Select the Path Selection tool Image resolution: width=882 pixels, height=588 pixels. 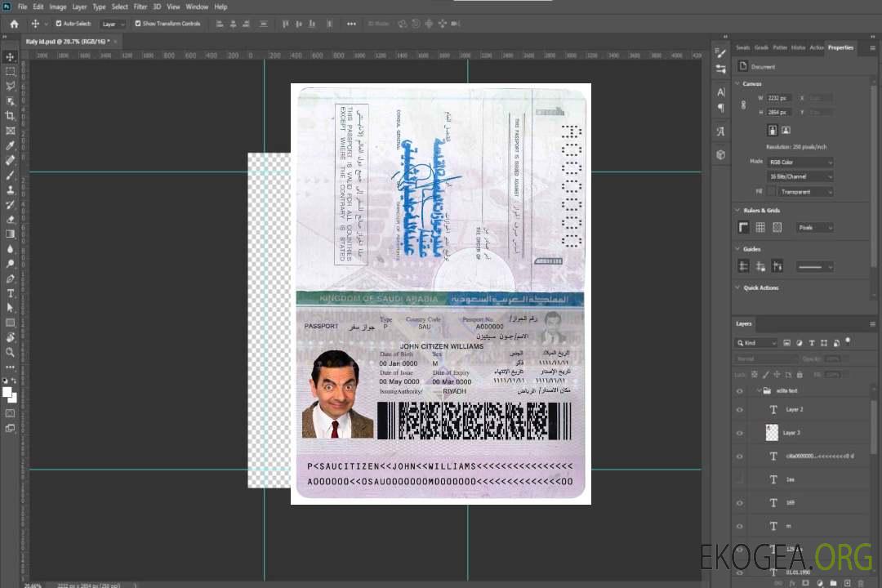[x=10, y=308]
